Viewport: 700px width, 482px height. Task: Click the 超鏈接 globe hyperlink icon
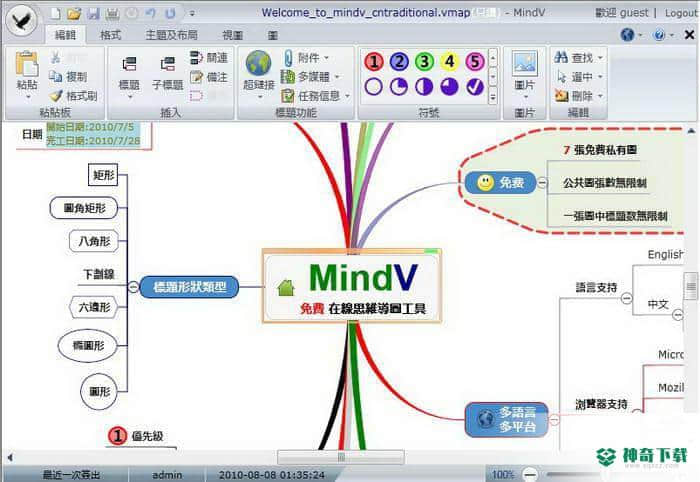pos(258,63)
